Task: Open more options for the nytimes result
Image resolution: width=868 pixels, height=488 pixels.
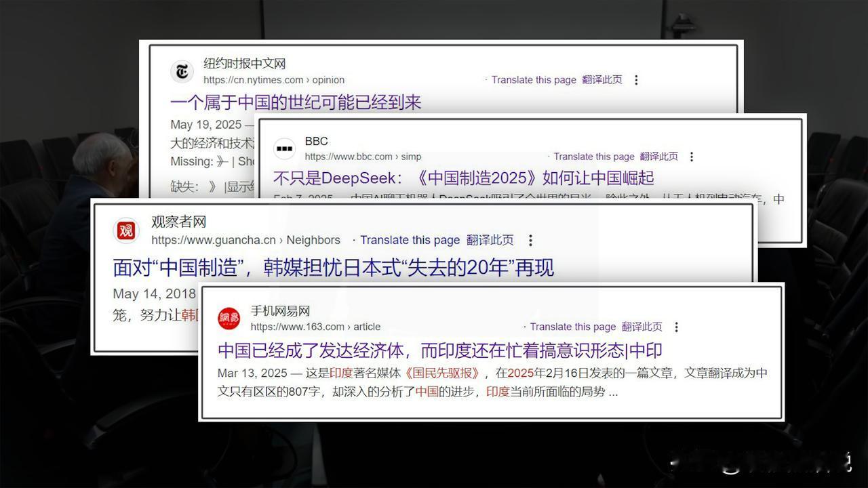Action: (636, 80)
